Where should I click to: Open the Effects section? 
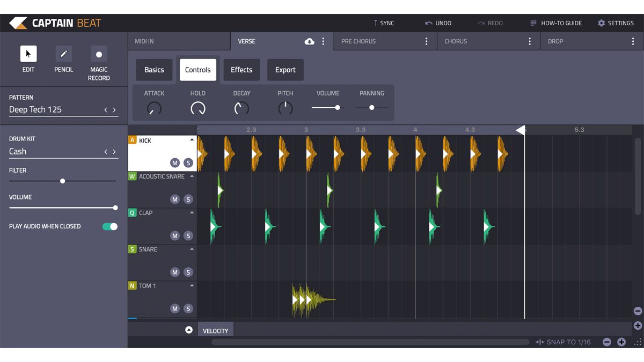point(241,70)
